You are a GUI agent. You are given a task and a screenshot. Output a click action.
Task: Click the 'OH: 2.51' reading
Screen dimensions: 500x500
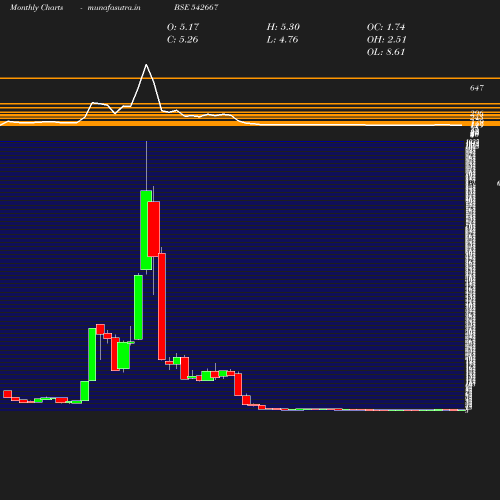coord(387,39)
